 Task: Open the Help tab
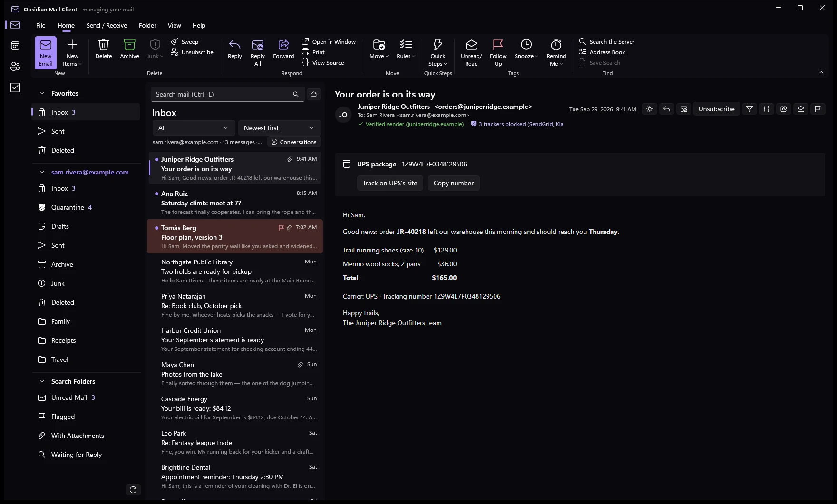pos(199,26)
